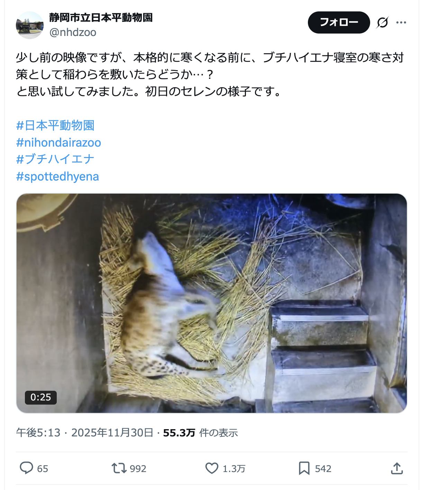Click the Grok icon next to Follow
The width and height of the screenshot is (448, 490).
pyautogui.click(x=382, y=22)
